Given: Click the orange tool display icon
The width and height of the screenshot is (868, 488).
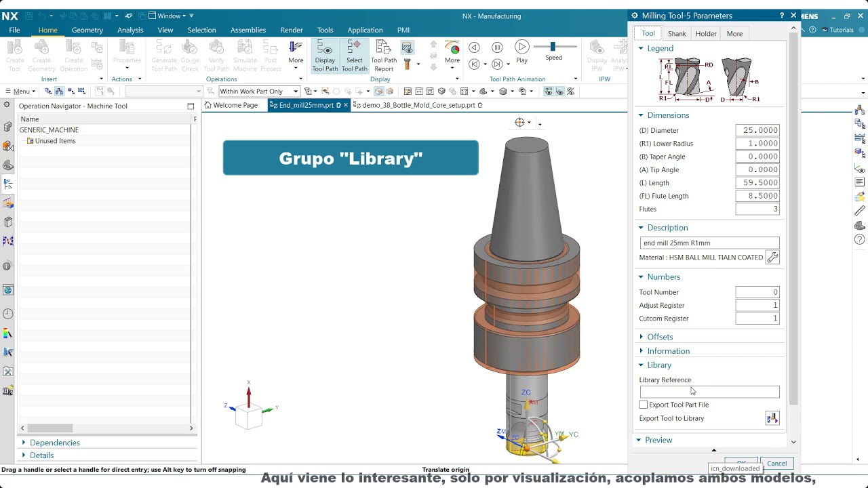Looking at the screenshot, I should 407,64.
